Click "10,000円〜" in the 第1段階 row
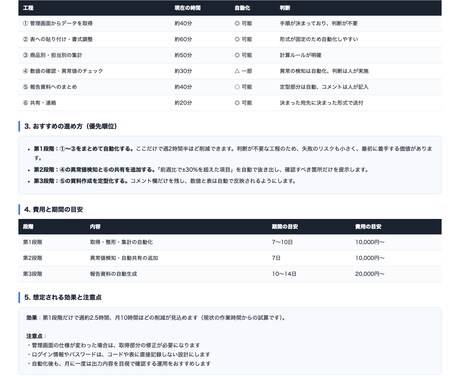The height and width of the screenshot is (380, 460). point(370,242)
